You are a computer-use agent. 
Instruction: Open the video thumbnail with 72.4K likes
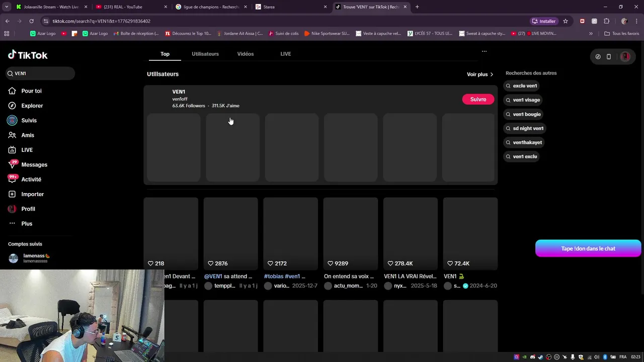pyautogui.click(x=470, y=233)
